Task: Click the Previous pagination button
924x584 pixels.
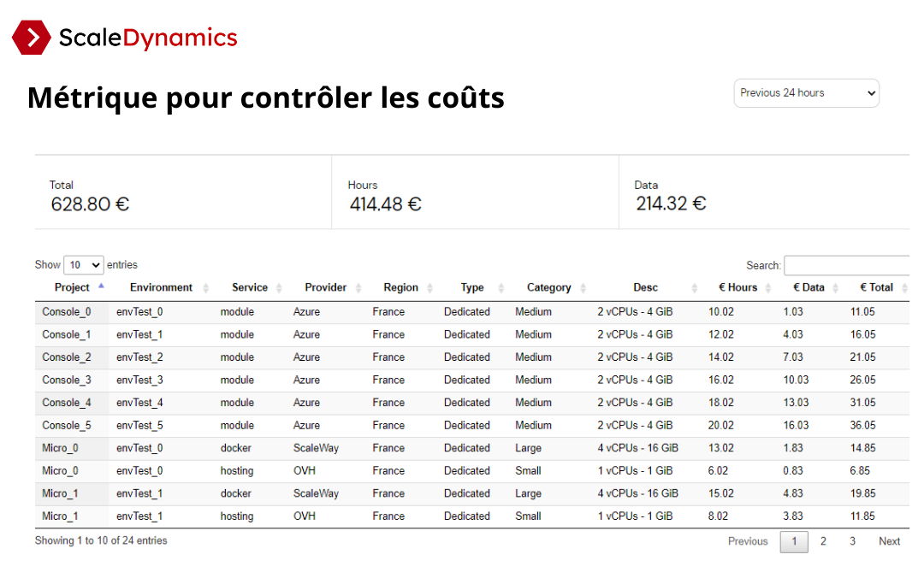Action: click(748, 541)
